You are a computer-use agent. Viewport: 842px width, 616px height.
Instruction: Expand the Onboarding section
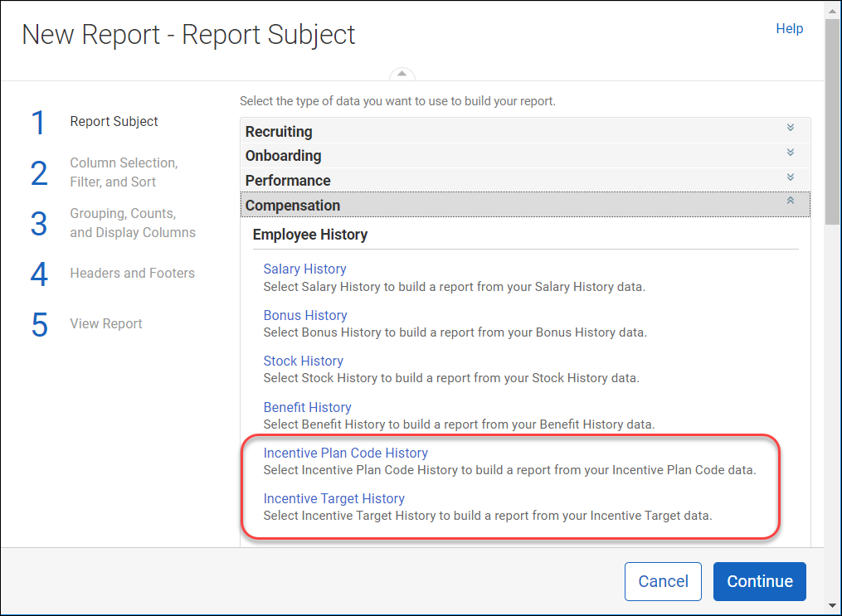(789, 153)
